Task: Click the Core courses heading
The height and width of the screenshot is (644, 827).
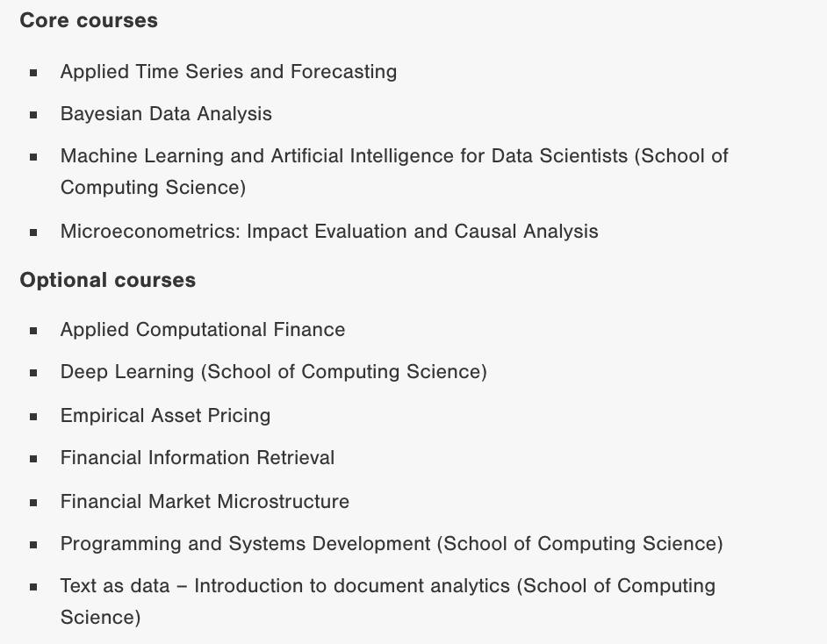Action: point(89,20)
